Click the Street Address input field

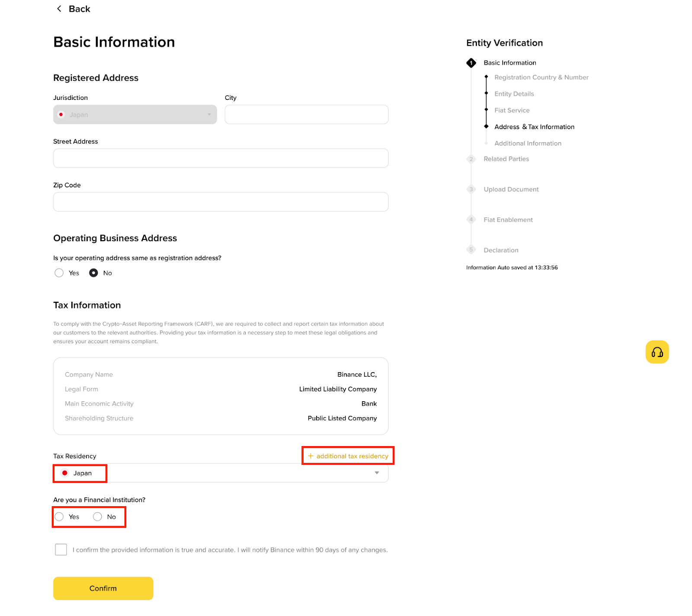point(221,158)
